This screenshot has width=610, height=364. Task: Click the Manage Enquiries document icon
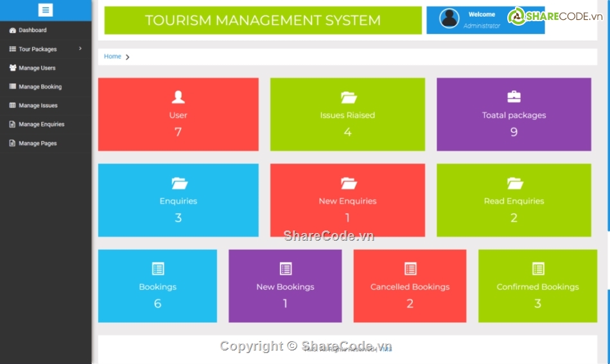[12, 124]
